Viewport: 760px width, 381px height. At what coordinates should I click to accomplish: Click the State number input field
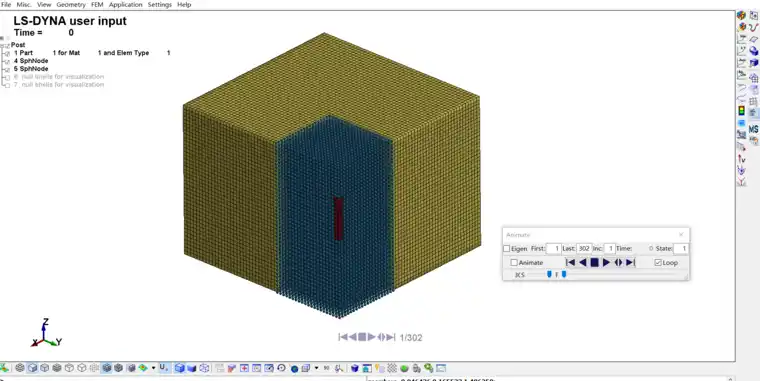point(681,249)
